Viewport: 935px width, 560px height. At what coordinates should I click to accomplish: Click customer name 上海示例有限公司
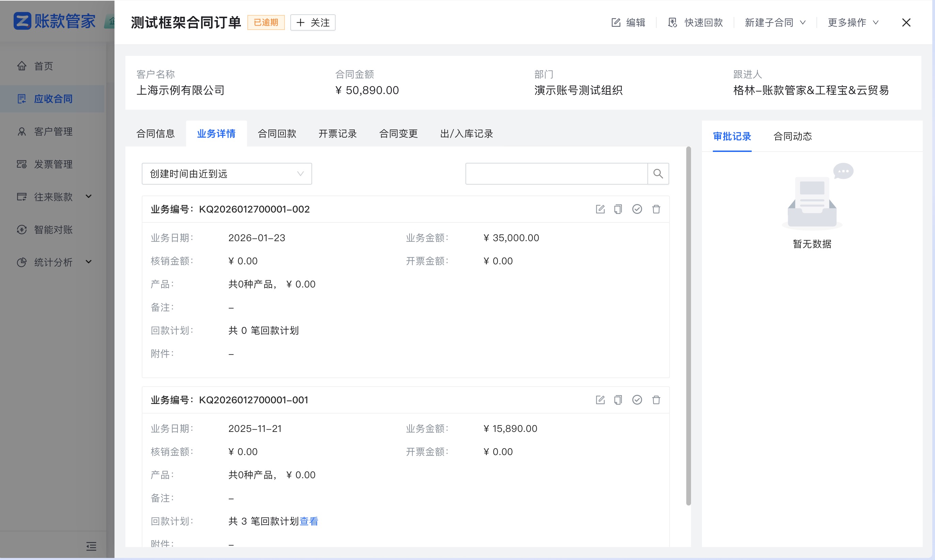coord(181,91)
